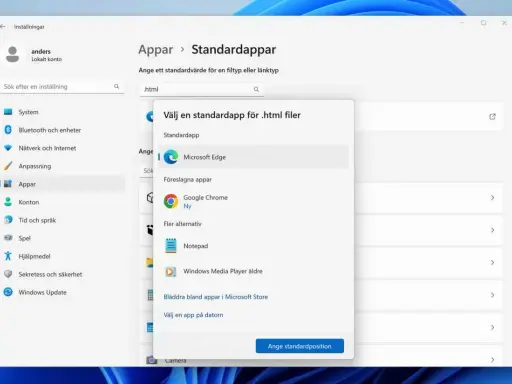Open Sekretess och säkerhet settings
The width and height of the screenshot is (512, 384).
63,274
